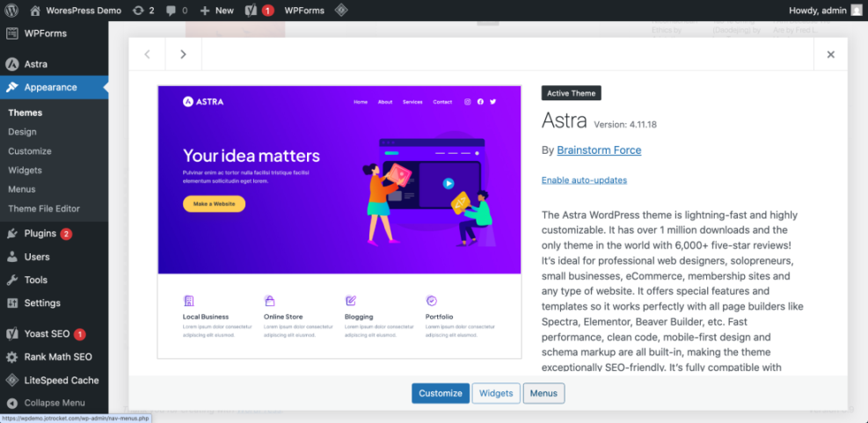Click the Version: 4.11.18 text
The height and width of the screenshot is (423, 868).
625,125
